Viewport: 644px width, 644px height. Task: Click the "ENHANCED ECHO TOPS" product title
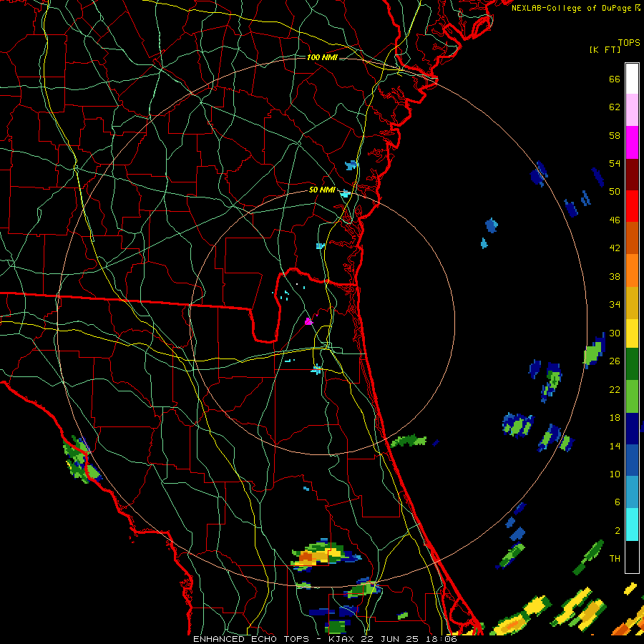coord(251,639)
